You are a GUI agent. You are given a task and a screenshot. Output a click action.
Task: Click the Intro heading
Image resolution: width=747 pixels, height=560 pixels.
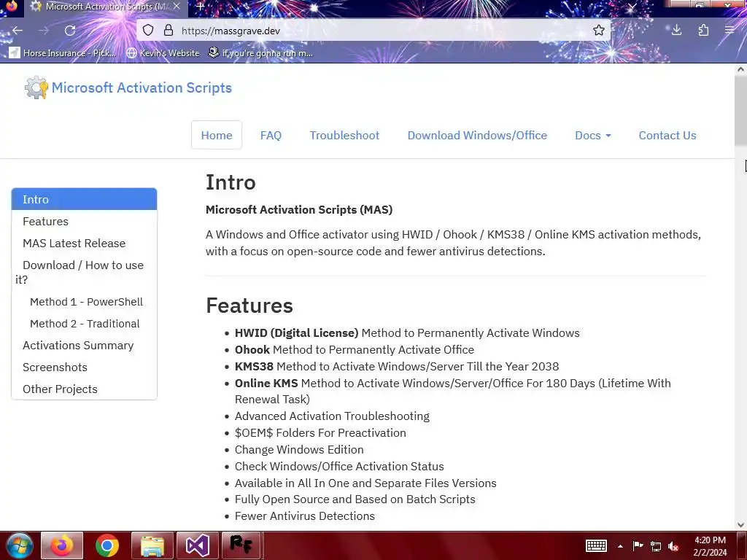pos(231,182)
